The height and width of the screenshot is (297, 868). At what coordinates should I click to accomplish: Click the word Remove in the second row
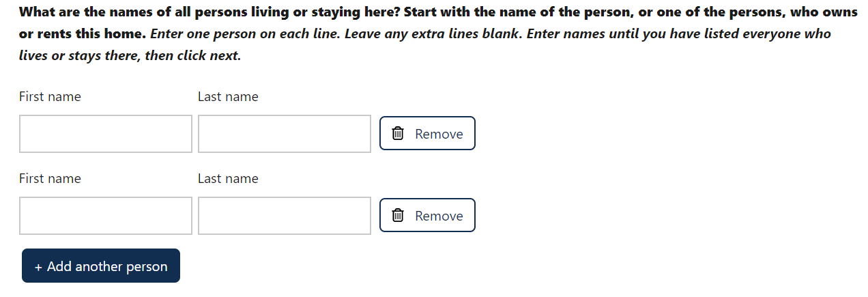(439, 216)
